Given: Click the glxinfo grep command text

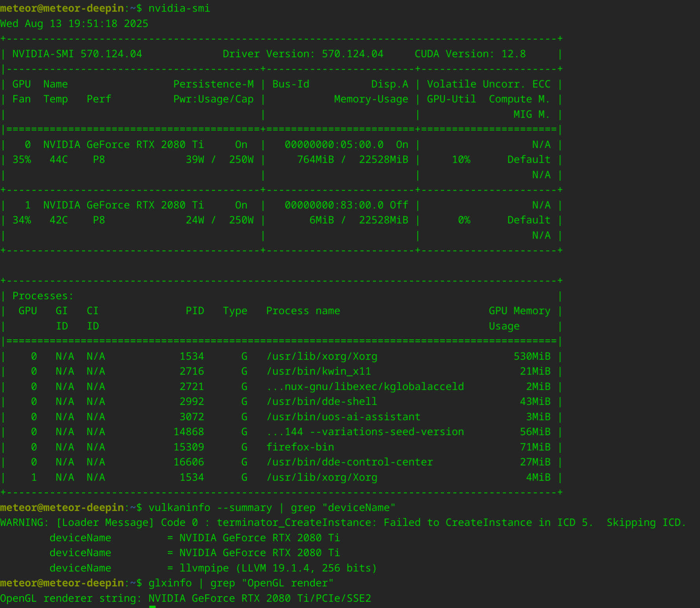Looking at the screenshot, I should 241,583.
